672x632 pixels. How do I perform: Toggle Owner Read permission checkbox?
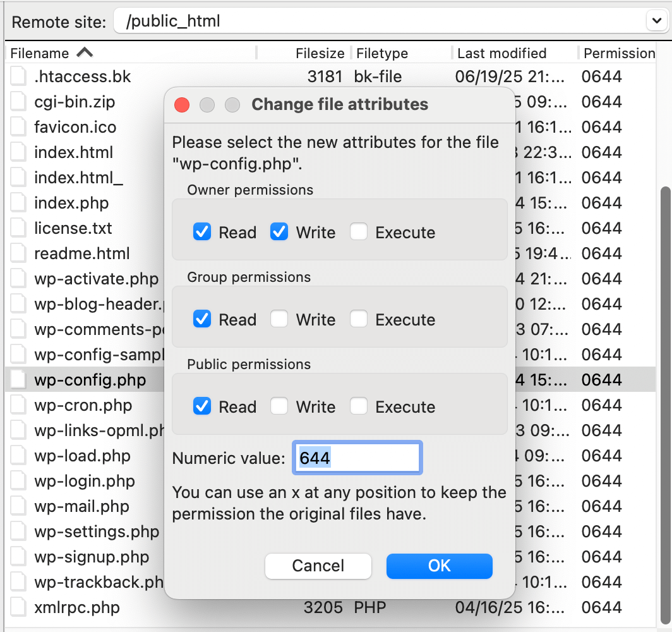pos(202,232)
